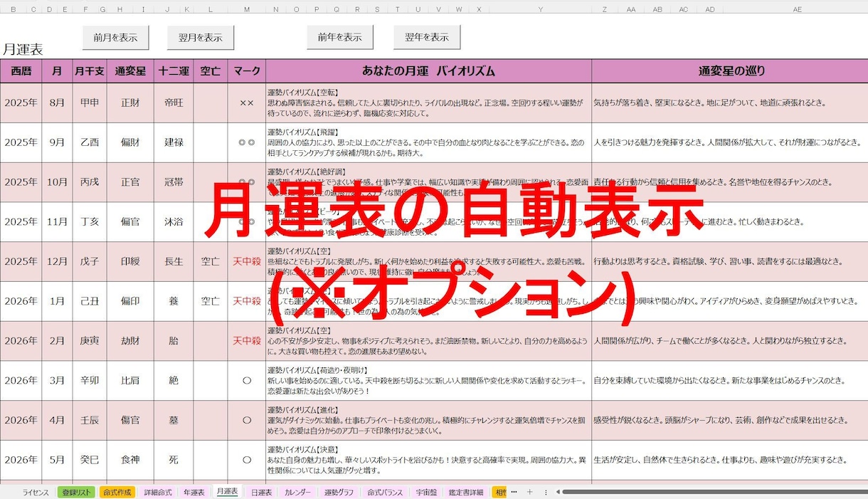Select the 運勢バイオリズム【決意】 text cell
This screenshot has height=499, width=868.
428,460
